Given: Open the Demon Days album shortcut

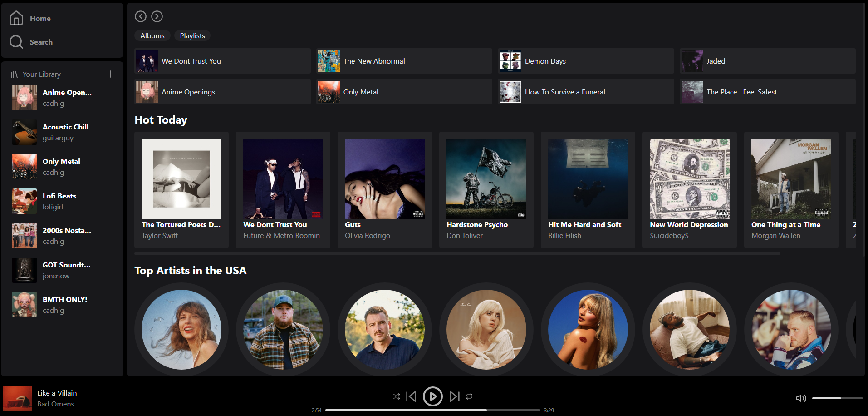Looking at the screenshot, I should click(585, 61).
